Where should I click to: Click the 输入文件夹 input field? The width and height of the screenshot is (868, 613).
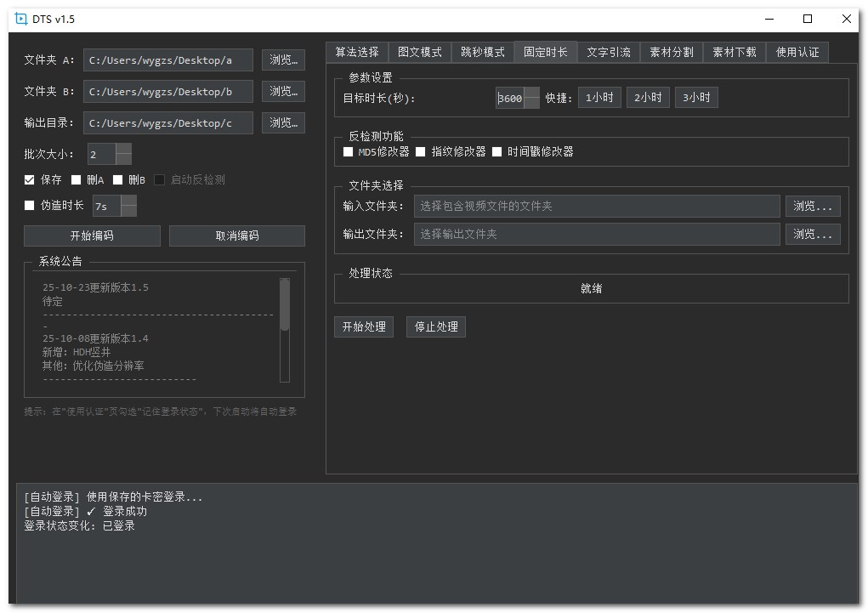pos(595,206)
